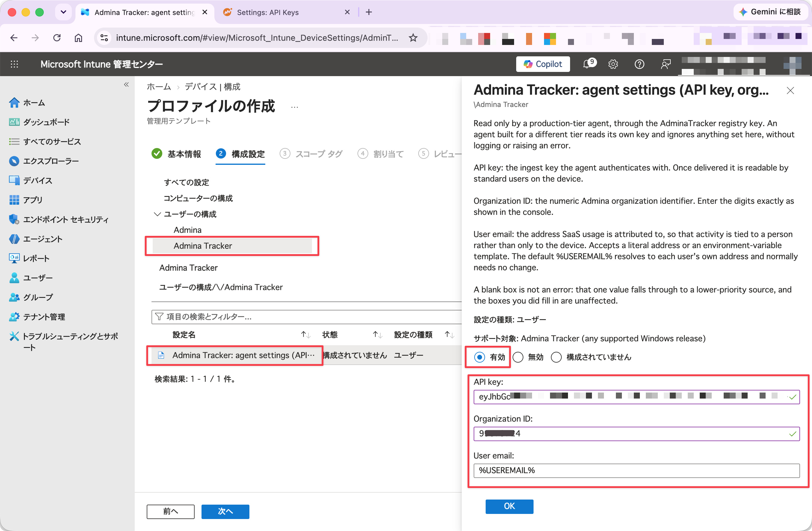
Task: Select the 無効 radio button
Action: point(518,357)
